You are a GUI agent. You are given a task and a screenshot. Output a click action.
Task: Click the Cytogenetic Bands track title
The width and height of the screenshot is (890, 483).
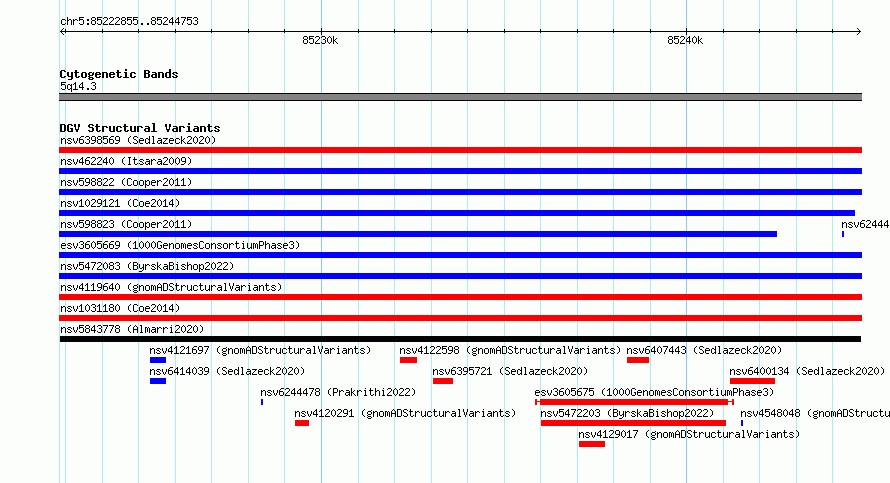tap(119, 74)
